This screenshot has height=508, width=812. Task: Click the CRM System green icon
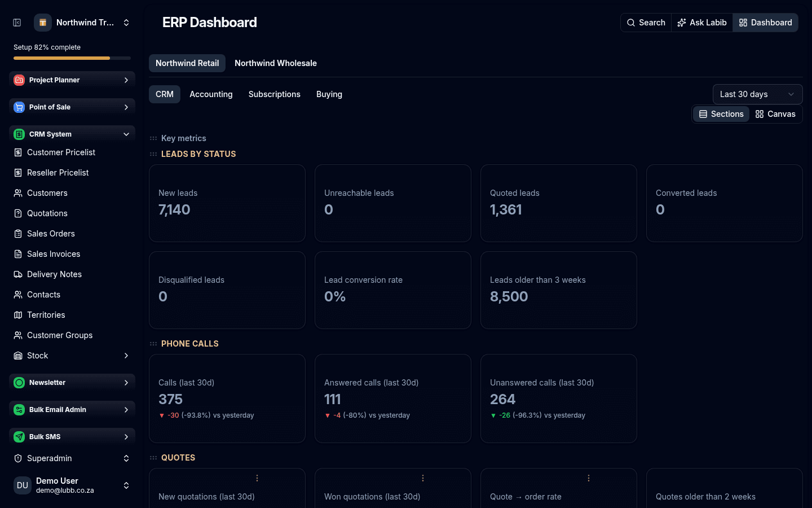pos(19,134)
